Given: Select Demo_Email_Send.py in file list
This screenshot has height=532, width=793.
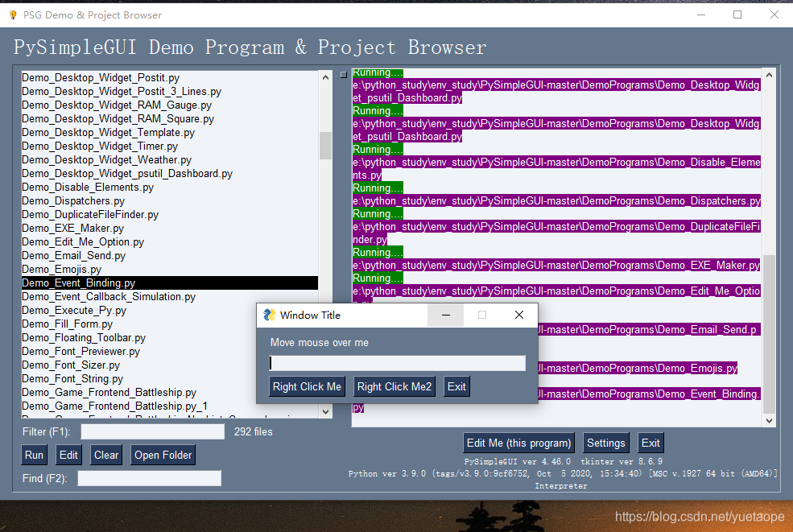Looking at the screenshot, I should 169,255.
